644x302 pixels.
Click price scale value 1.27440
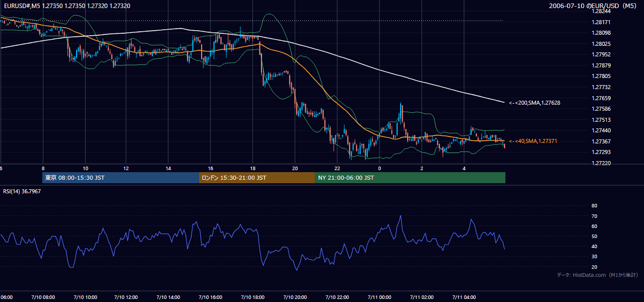pyautogui.click(x=601, y=130)
